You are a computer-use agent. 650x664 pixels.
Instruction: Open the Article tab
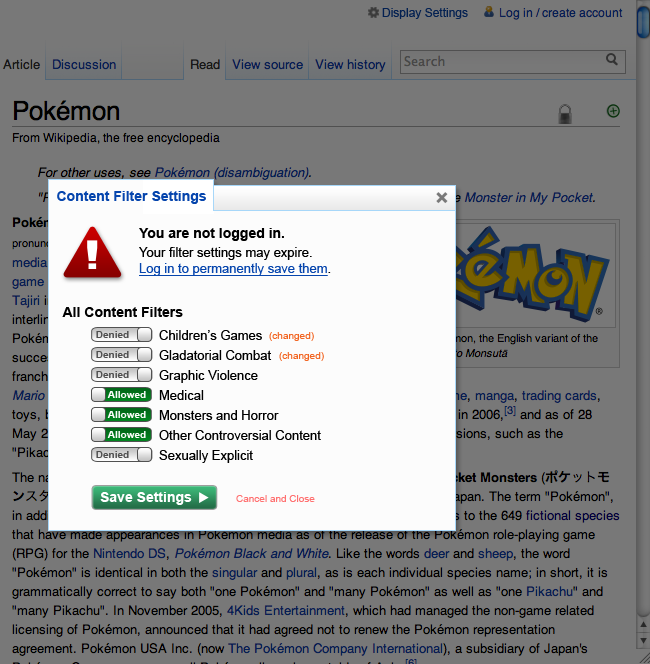(x=22, y=64)
